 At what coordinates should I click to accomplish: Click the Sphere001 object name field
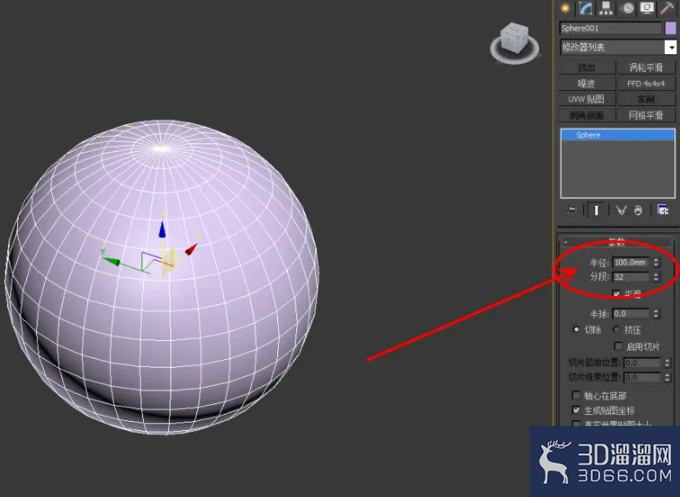coord(610,28)
